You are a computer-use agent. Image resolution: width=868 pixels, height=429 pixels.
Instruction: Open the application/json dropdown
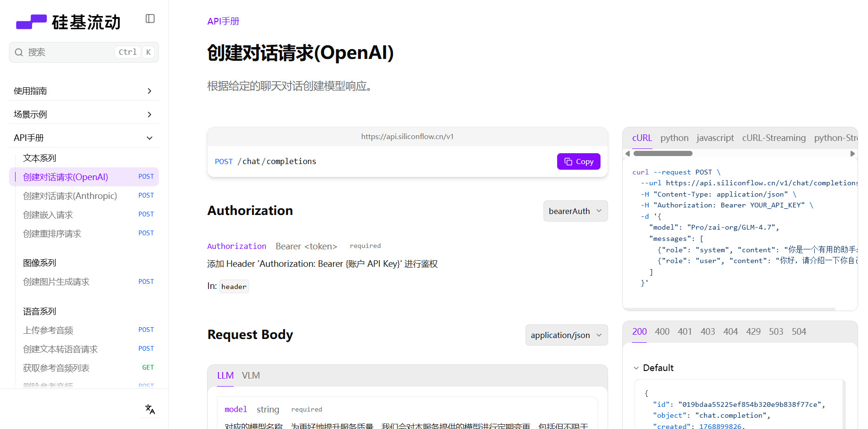point(567,335)
